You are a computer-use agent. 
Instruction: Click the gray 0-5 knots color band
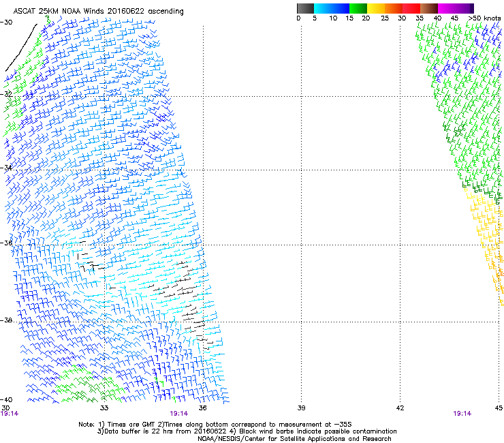coord(305,8)
